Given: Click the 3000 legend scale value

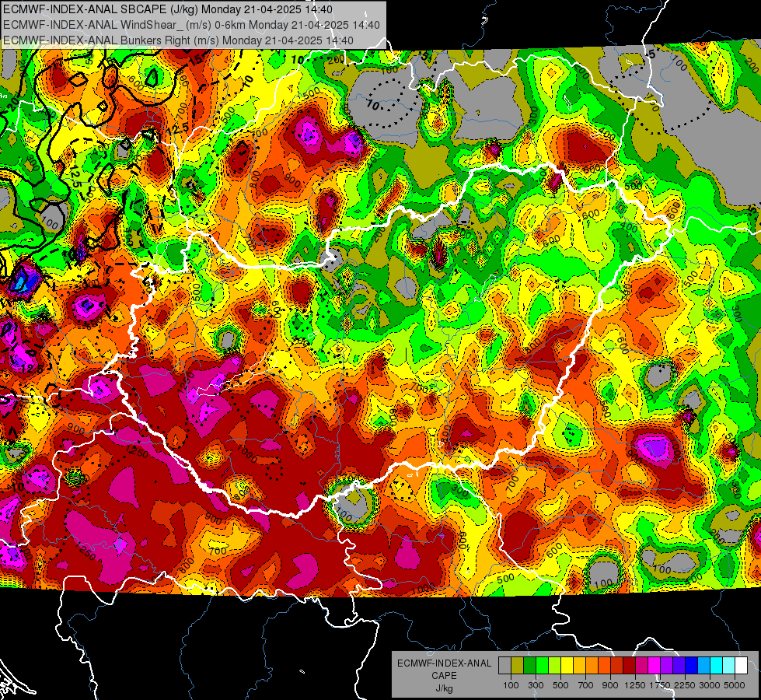Looking at the screenshot, I should (709, 685).
